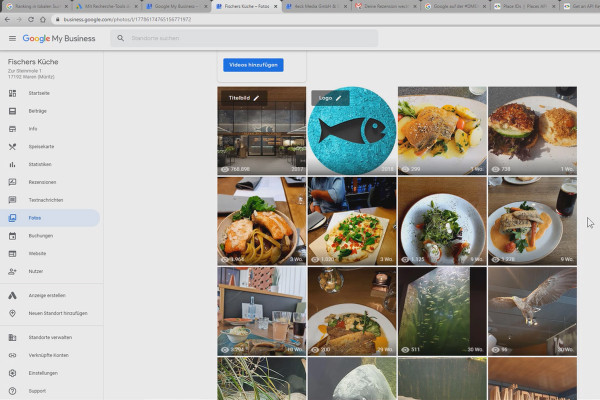This screenshot has width=600, height=400.
Task: Open Rezensionen in the sidebar
Action: pyautogui.click(x=42, y=182)
